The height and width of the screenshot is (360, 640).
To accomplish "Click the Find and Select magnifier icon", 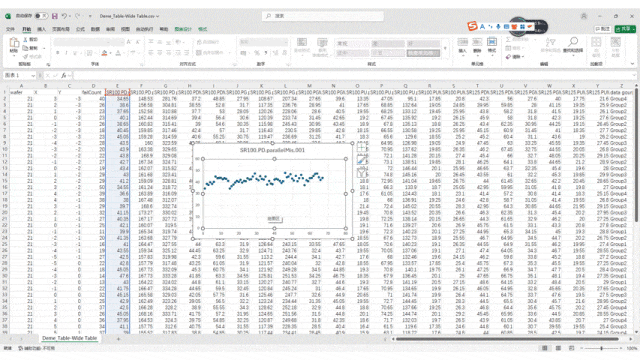I will [x=573, y=42].
